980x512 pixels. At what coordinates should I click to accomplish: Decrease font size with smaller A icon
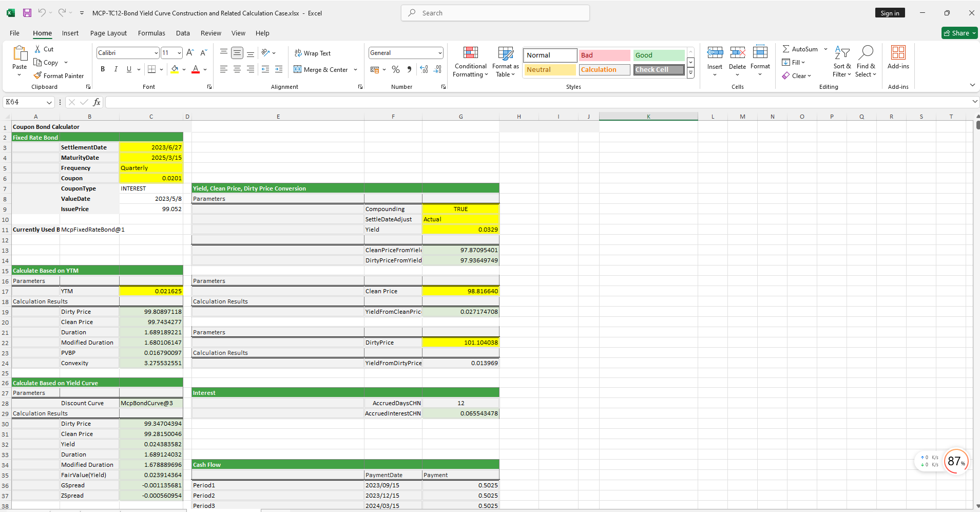pyautogui.click(x=203, y=52)
